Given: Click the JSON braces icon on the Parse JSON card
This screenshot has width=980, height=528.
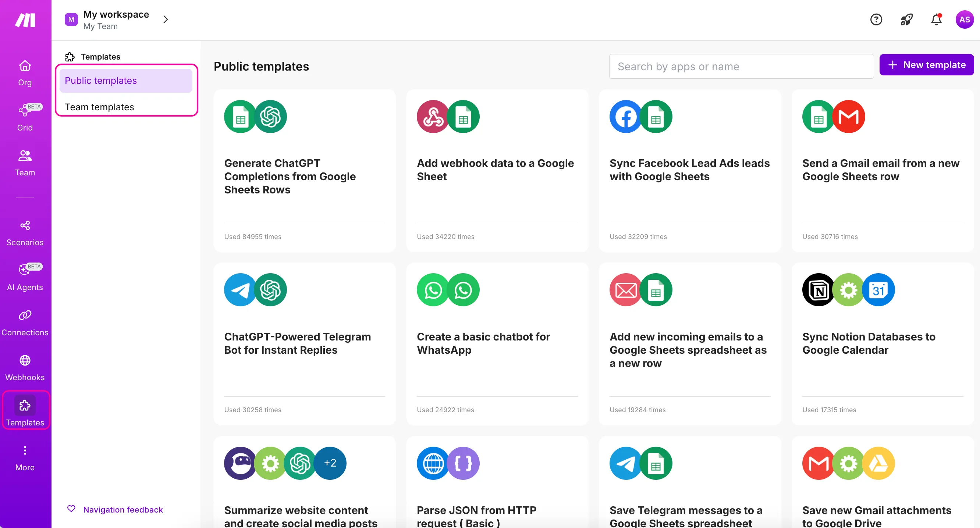Looking at the screenshot, I should 463,463.
